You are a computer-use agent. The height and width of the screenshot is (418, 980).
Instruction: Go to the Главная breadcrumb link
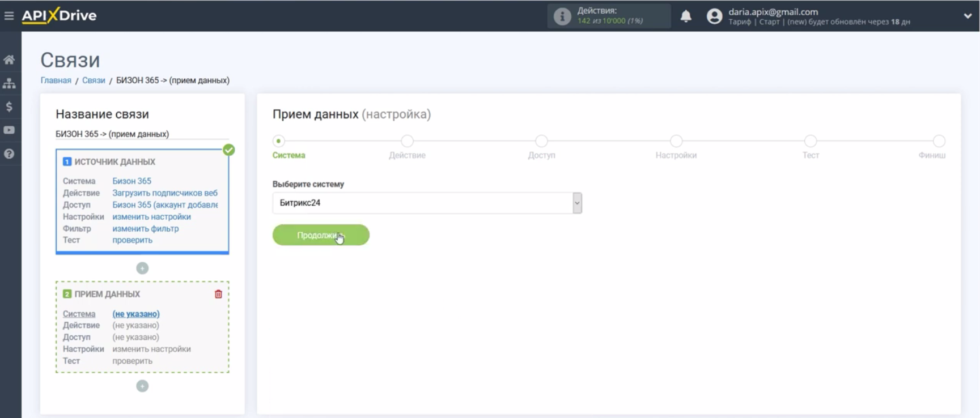tap(56, 80)
